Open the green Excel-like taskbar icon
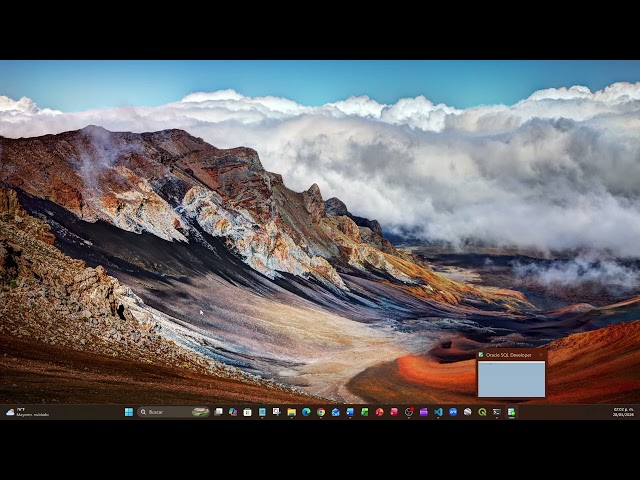 coord(364,412)
